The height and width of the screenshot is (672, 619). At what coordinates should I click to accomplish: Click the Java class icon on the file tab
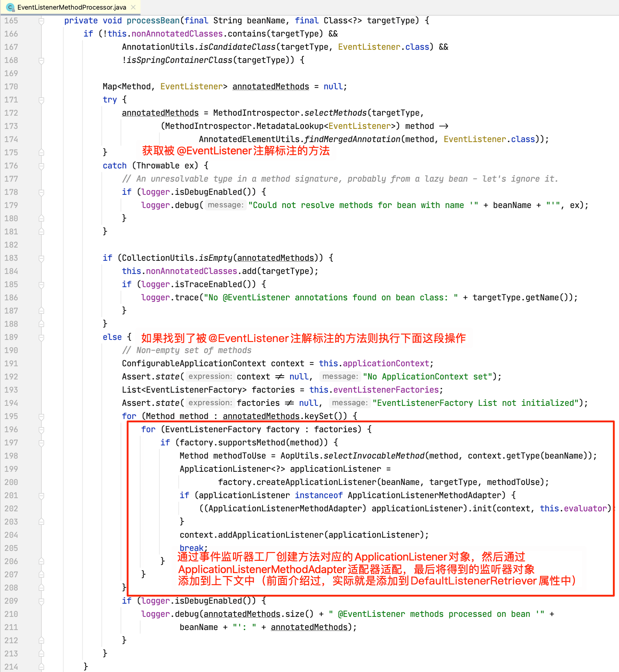10,7
